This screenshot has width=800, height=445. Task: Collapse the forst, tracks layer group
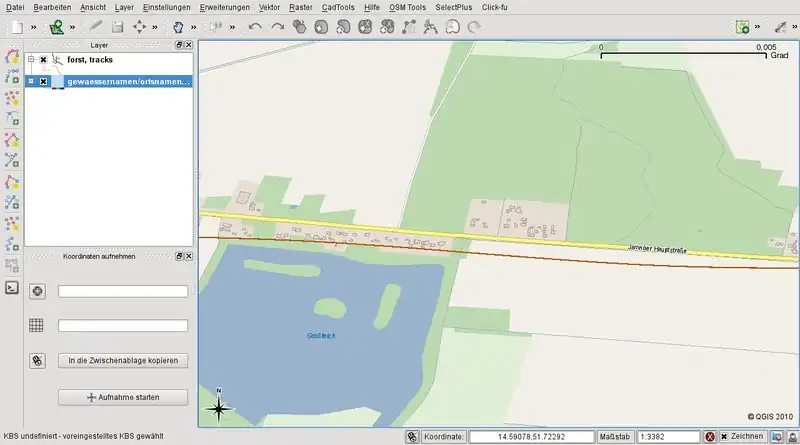tap(31, 60)
